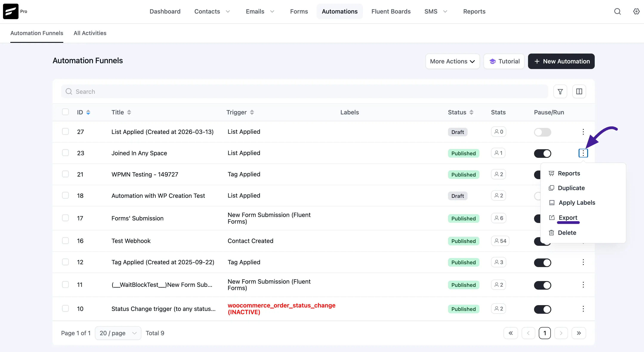Click the stats badge showing 54 for Test Webhook
This screenshot has width=644, height=352.
point(500,241)
